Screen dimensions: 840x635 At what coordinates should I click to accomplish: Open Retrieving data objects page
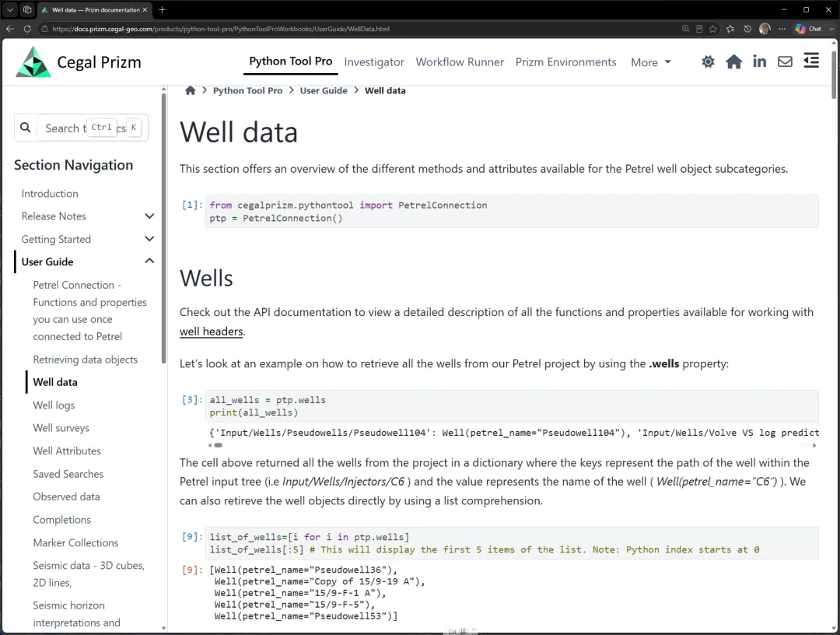pos(86,360)
